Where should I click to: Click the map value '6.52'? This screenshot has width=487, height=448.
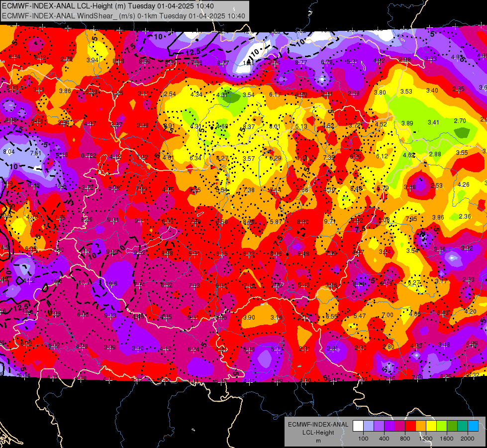click(167, 285)
